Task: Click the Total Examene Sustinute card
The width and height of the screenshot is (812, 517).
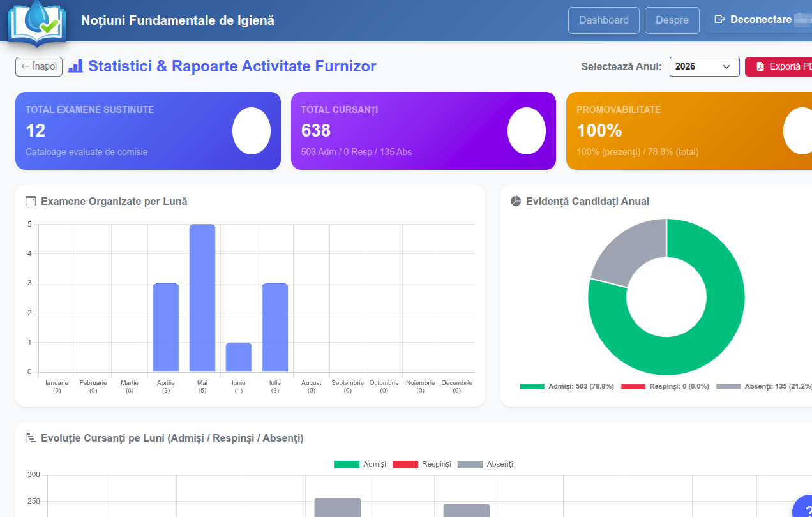Action: click(x=148, y=131)
